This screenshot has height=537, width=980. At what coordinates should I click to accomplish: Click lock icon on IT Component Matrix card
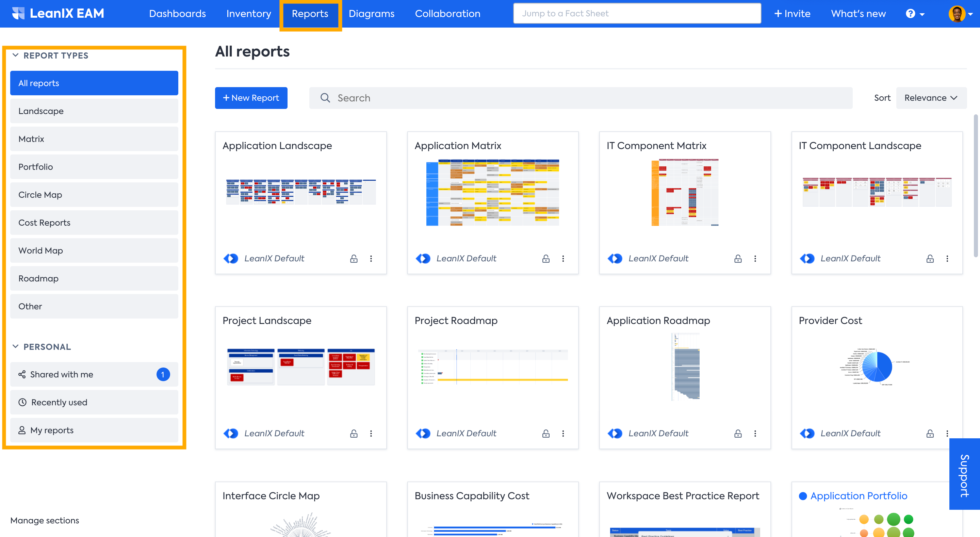pyautogui.click(x=738, y=259)
